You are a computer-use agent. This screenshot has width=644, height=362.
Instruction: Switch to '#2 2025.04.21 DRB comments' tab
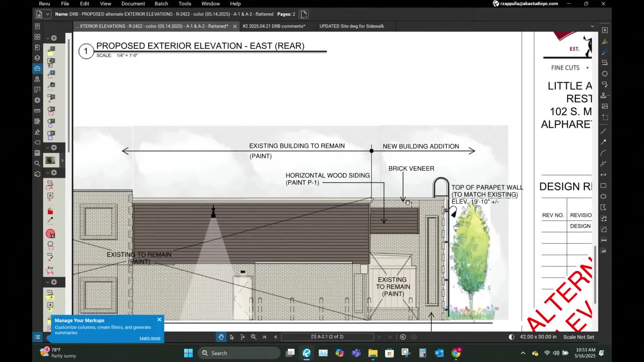[x=274, y=26]
